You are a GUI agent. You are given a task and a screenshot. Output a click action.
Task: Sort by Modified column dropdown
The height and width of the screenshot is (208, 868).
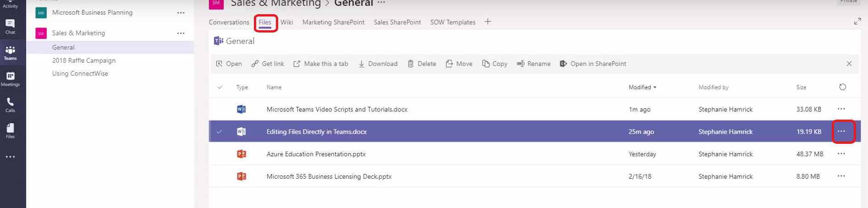[x=642, y=87]
